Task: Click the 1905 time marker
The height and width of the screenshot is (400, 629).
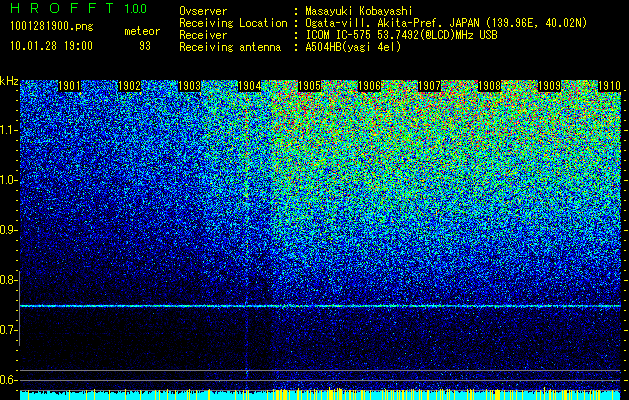Action: click(309, 86)
